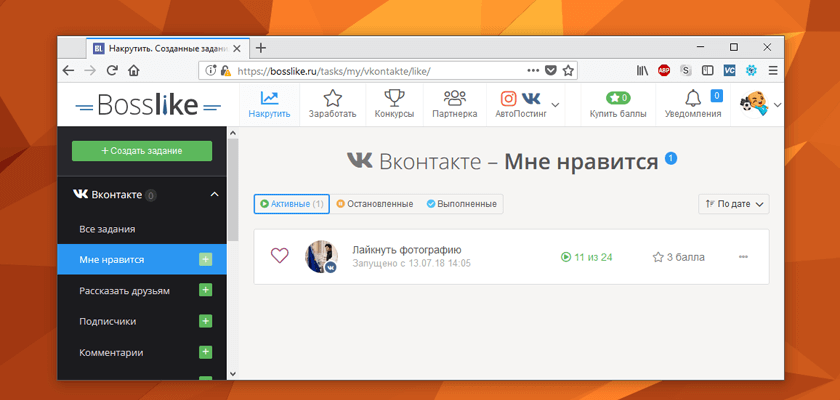Expand the АвтоПостинг dropdown arrow
The image size is (840, 400).
pos(556,104)
